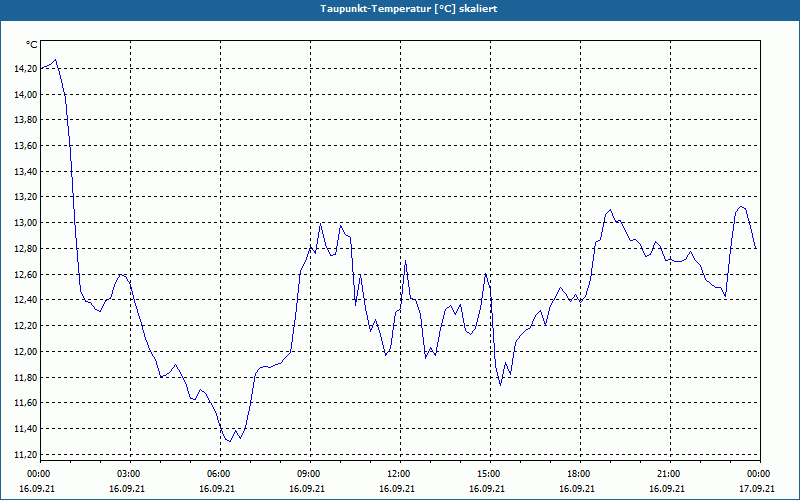Click the 15:00 time label on x-axis
Screen dimensions: 800x500
click(x=490, y=474)
